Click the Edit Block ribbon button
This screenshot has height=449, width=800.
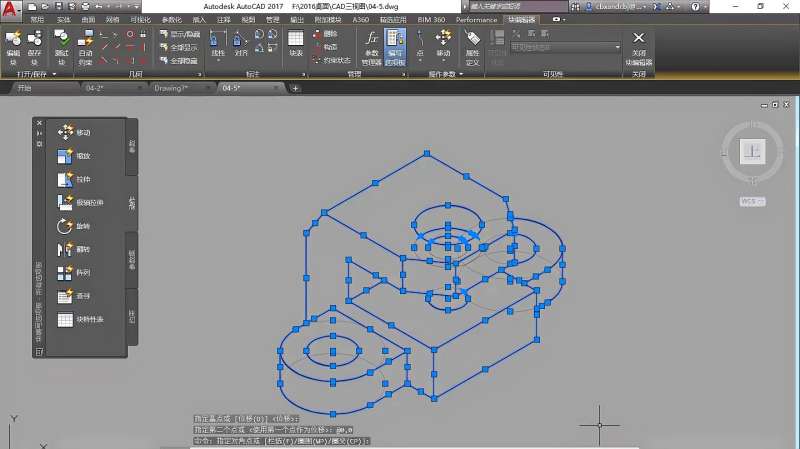tap(13, 47)
